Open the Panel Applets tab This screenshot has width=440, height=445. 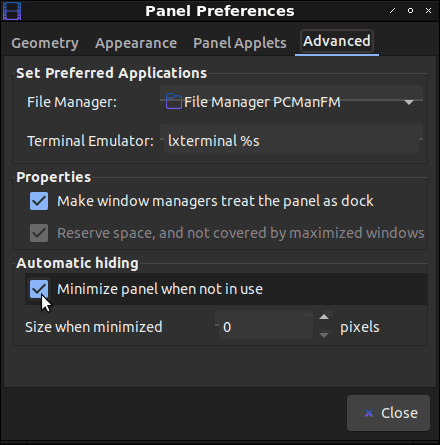pos(240,43)
